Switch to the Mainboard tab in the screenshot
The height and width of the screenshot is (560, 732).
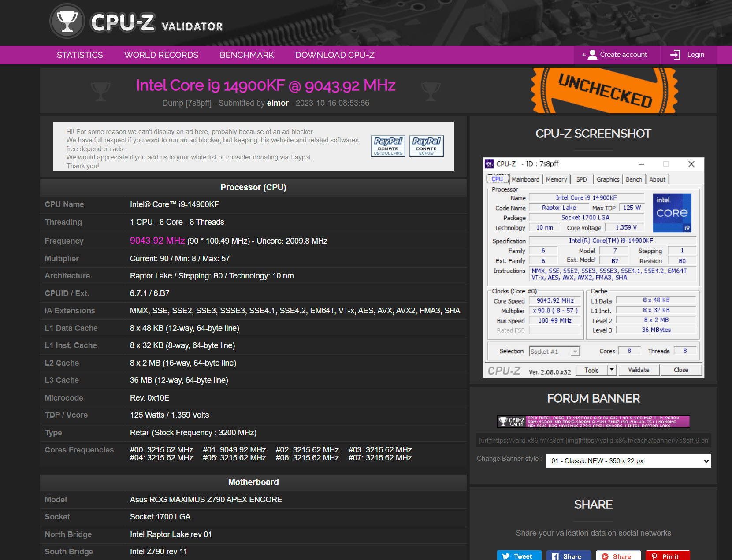tap(525, 179)
